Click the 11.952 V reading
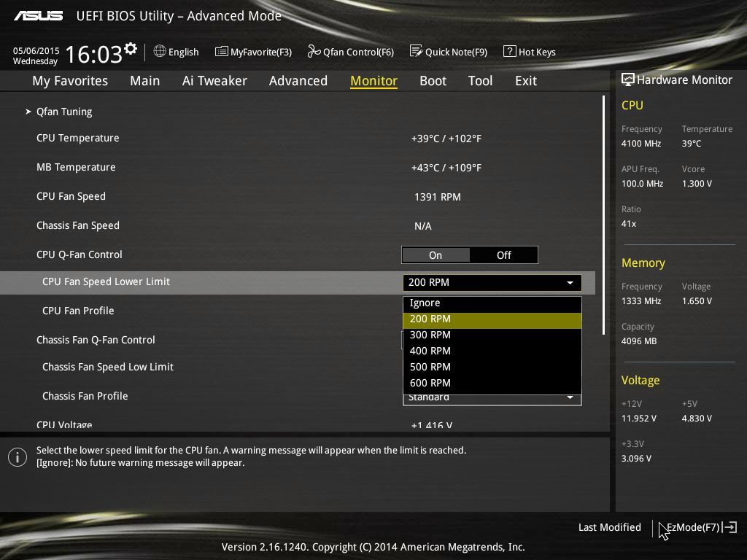This screenshot has height=560, width=747. (639, 418)
